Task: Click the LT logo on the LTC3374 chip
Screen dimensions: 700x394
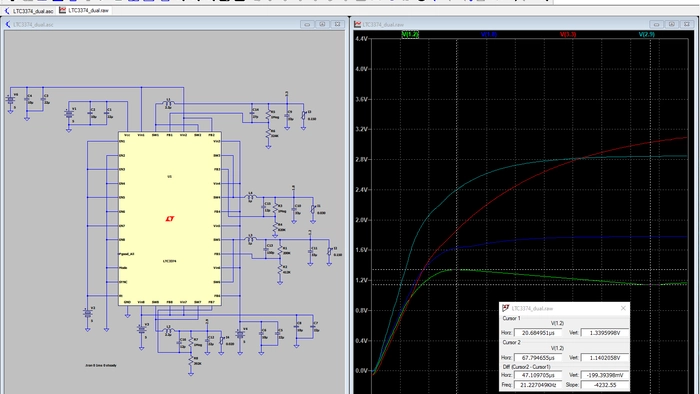Action: click(169, 219)
